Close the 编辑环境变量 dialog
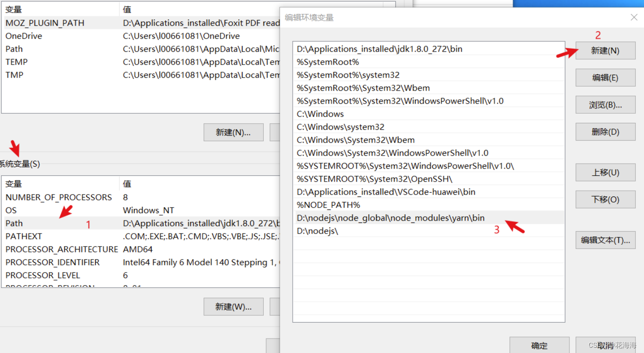Screen dimensions: 644x353 pyautogui.click(x=634, y=17)
